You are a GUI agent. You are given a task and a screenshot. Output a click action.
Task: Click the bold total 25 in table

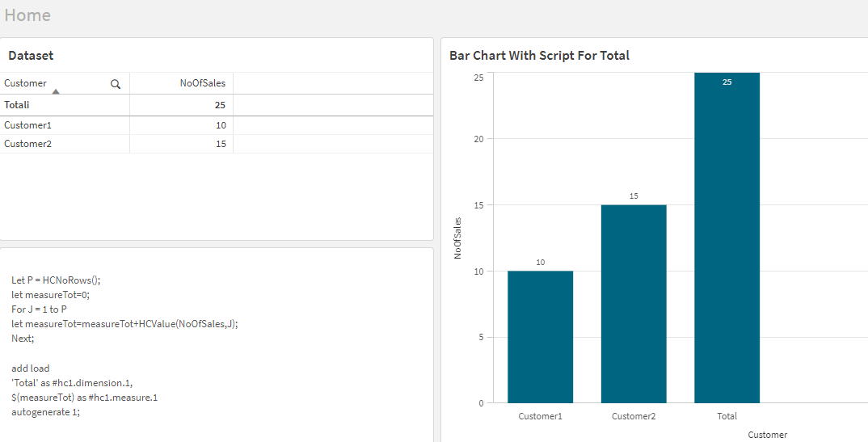coord(220,105)
